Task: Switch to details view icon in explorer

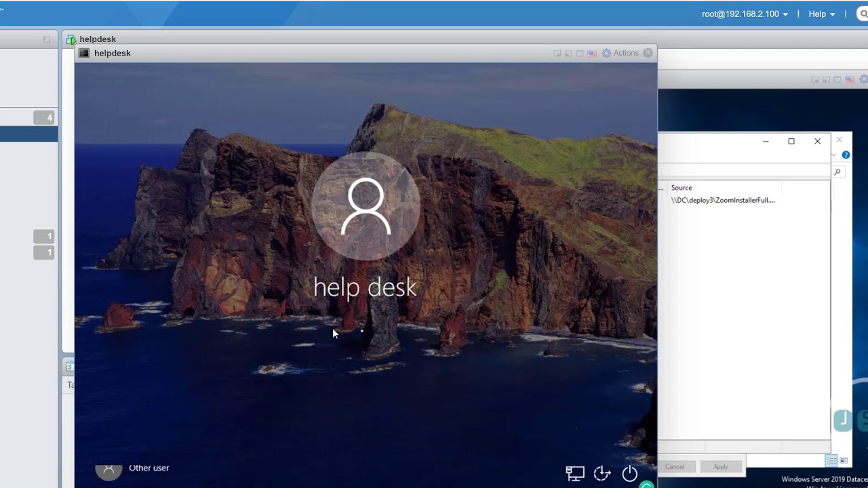Action: pyautogui.click(x=831, y=461)
